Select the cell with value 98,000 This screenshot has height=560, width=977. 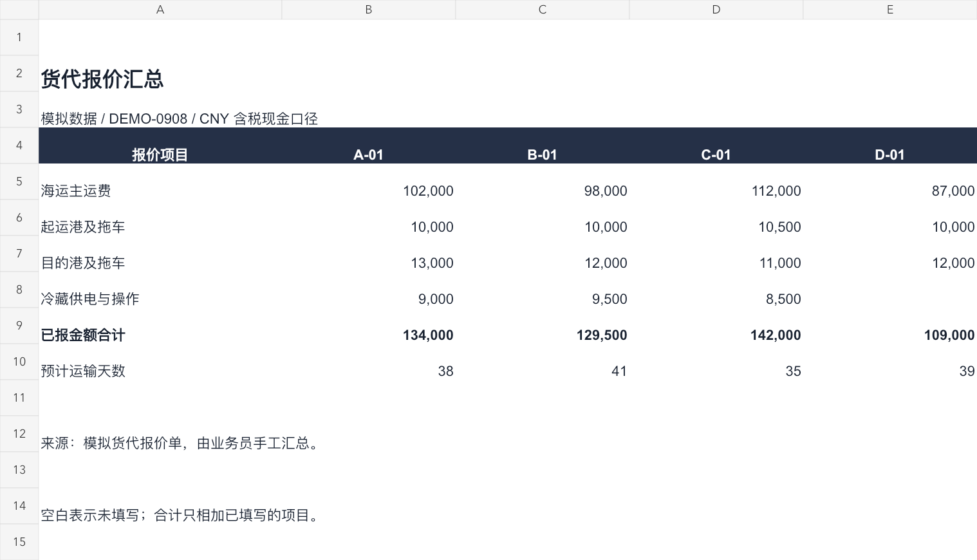(x=543, y=182)
